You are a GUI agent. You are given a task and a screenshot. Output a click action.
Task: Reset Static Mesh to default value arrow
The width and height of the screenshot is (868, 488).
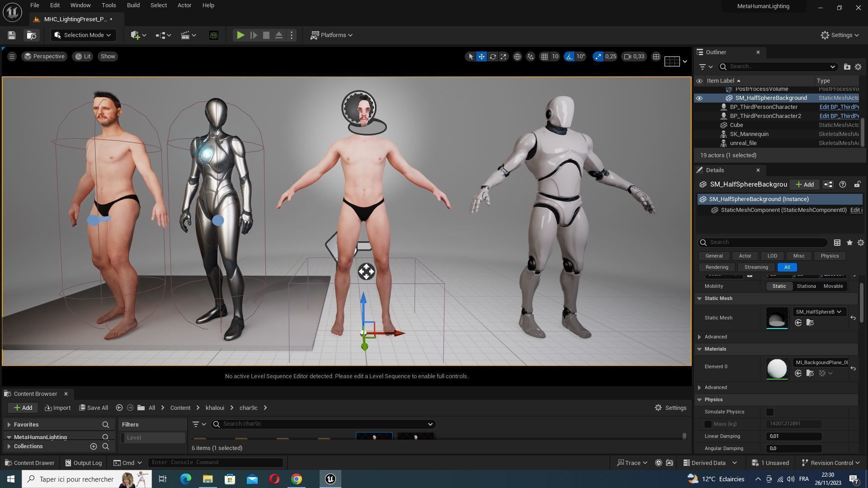click(x=853, y=318)
